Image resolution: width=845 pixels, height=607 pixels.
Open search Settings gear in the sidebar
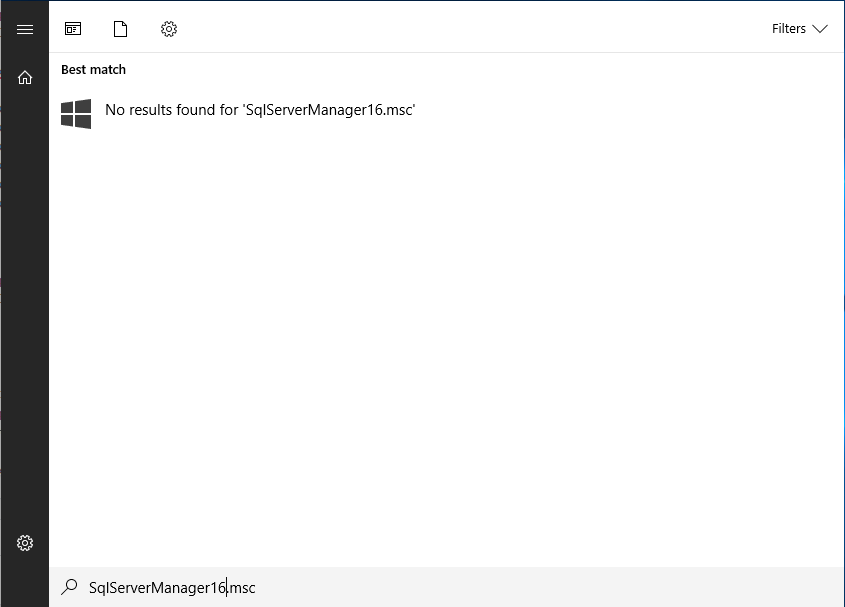(25, 543)
